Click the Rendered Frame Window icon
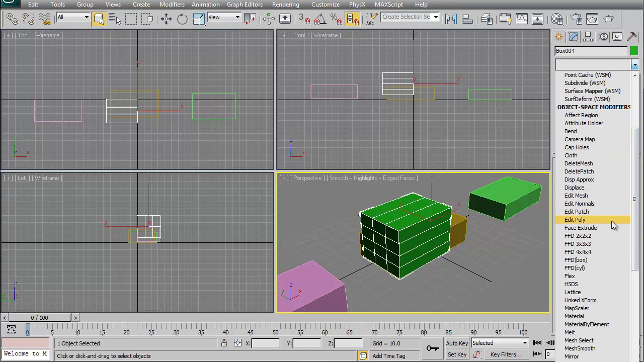Viewport: 644px width, 362px height. (x=592, y=19)
